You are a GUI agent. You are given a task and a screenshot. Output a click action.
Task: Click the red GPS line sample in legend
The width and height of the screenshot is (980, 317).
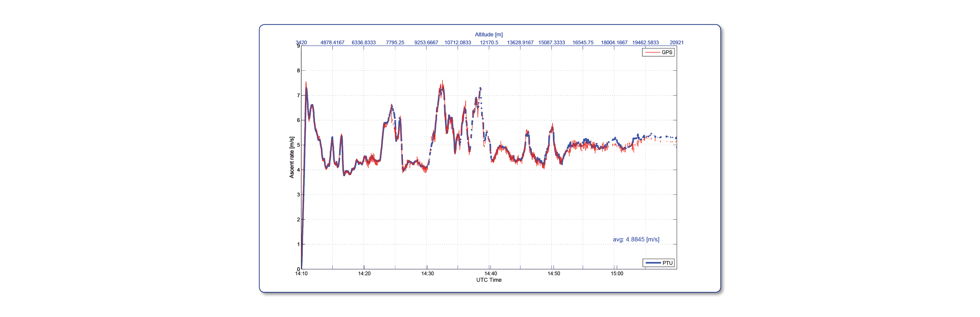coord(652,52)
